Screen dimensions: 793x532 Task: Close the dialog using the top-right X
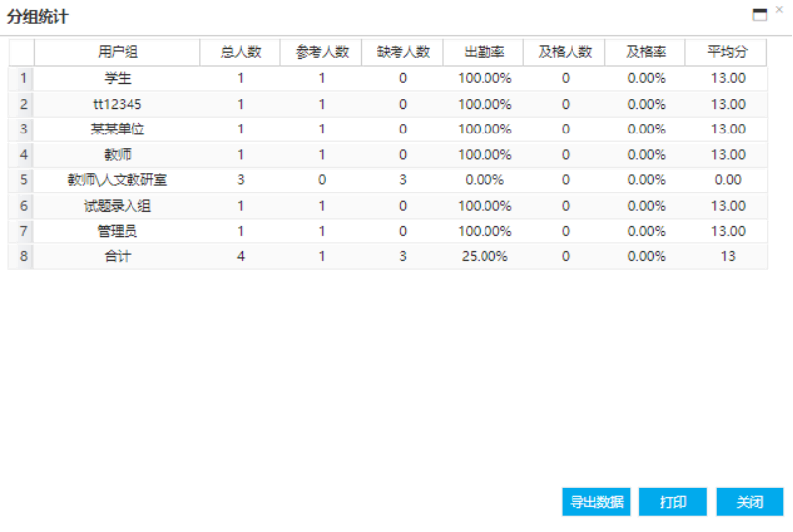pyautogui.click(x=779, y=9)
